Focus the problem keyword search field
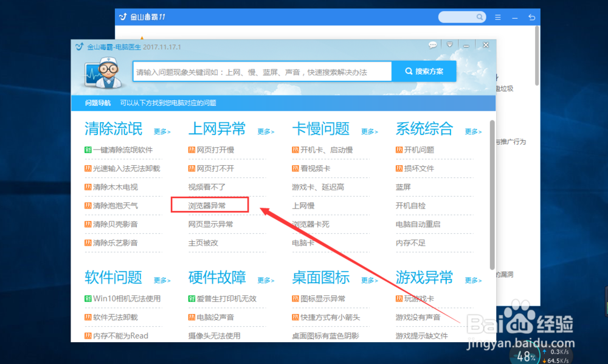608x364 pixels. [x=262, y=72]
